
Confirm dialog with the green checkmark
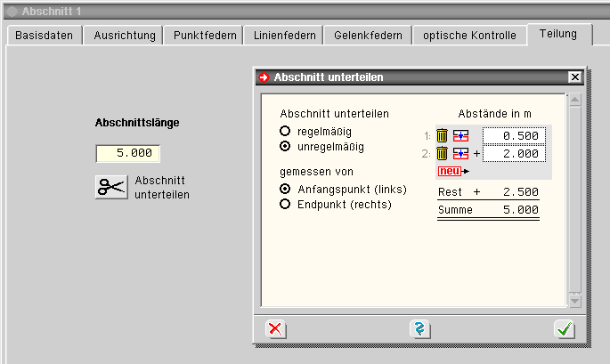pyautogui.click(x=565, y=328)
